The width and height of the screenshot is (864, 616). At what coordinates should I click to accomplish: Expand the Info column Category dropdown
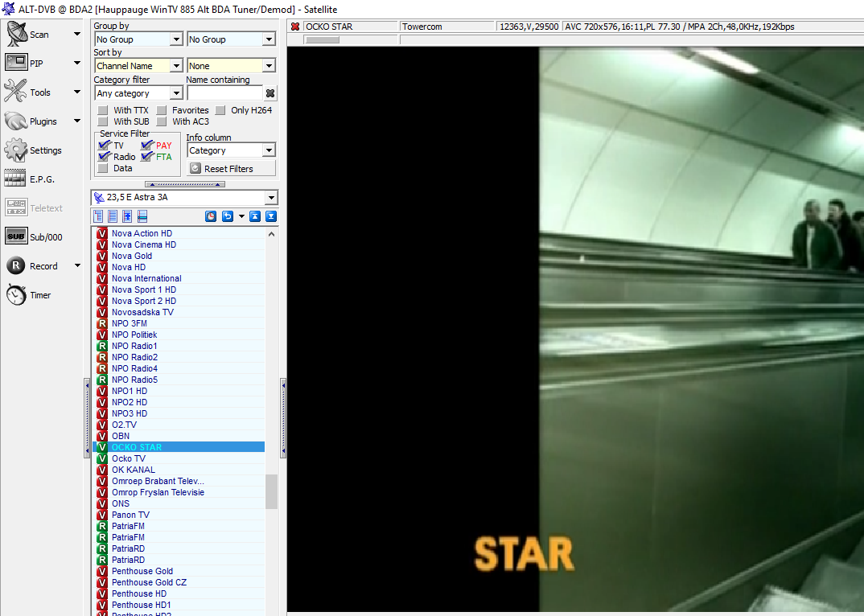269,150
